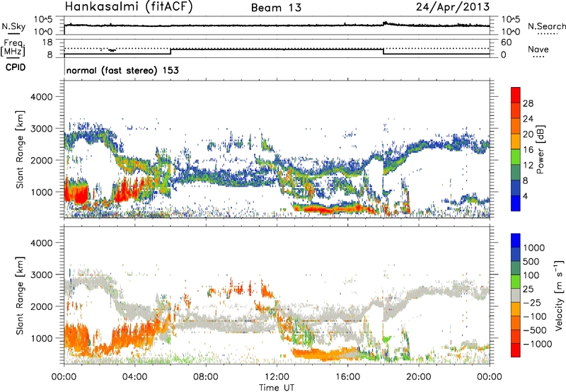Click the CPID row label
Image resolution: width=566 pixels, height=392 pixels.
(16, 67)
